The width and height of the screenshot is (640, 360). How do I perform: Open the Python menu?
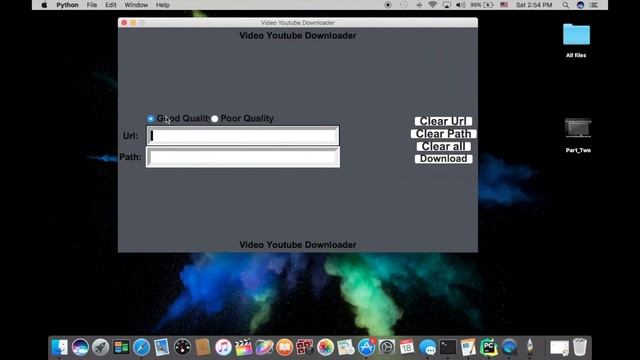67,5
